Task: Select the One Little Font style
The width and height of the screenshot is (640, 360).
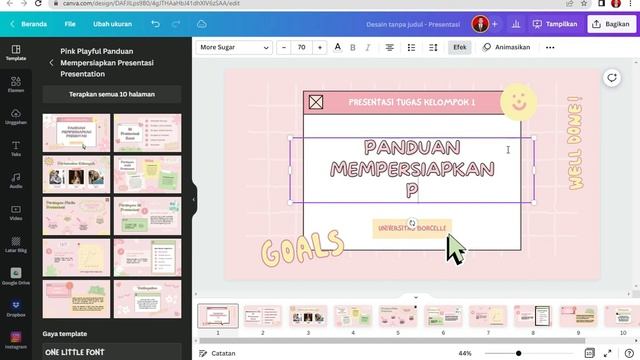Action: (x=112, y=352)
